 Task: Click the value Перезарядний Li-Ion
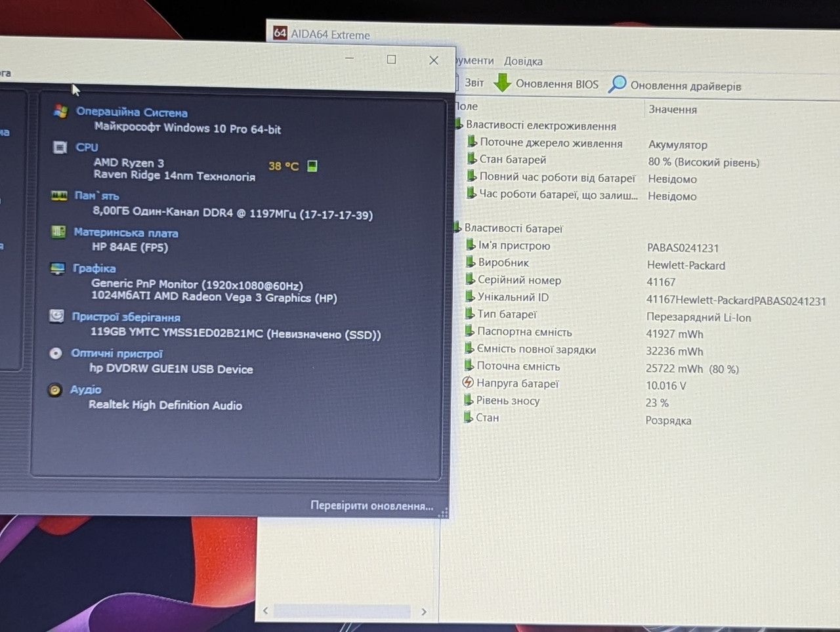(x=698, y=318)
